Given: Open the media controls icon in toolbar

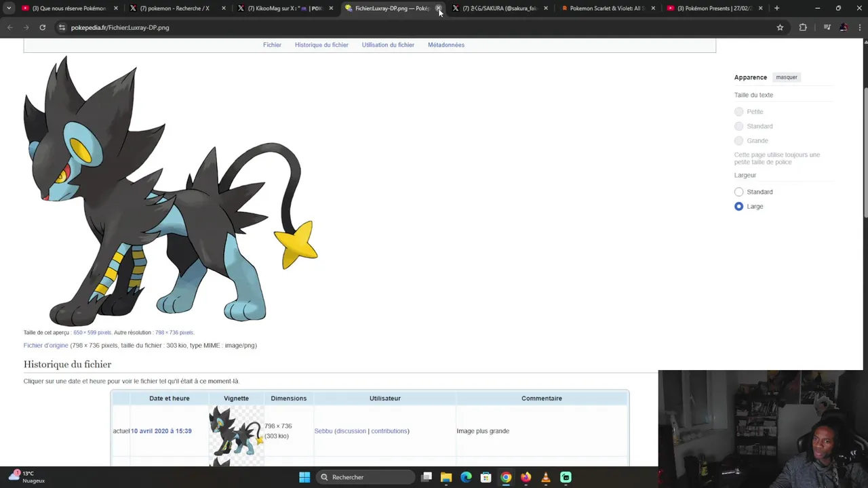Looking at the screenshot, I should (827, 28).
